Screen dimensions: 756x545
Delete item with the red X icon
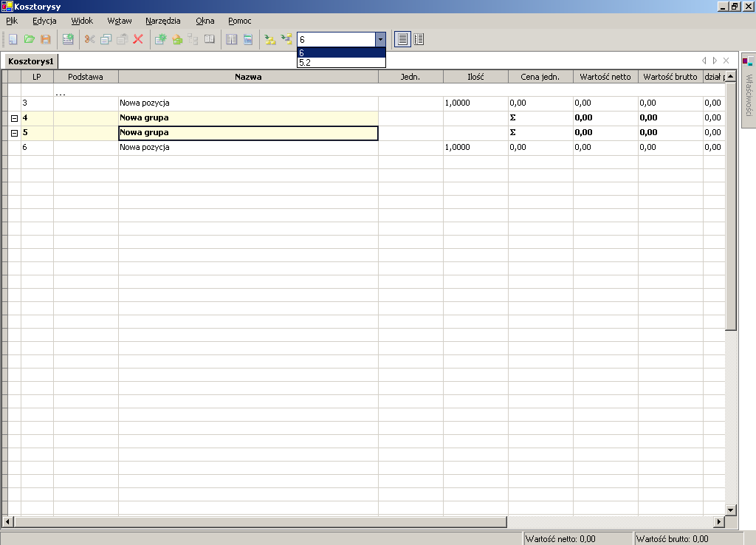tap(138, 40)
